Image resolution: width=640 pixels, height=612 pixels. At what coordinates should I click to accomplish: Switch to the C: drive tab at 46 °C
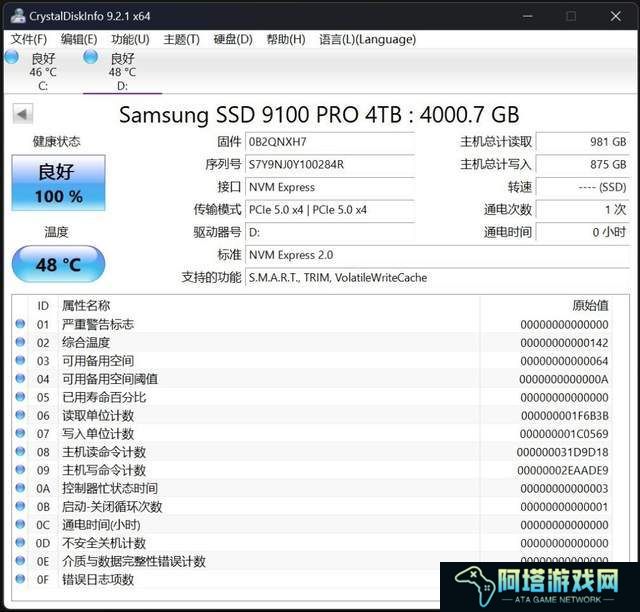click(x=43, y=72)
